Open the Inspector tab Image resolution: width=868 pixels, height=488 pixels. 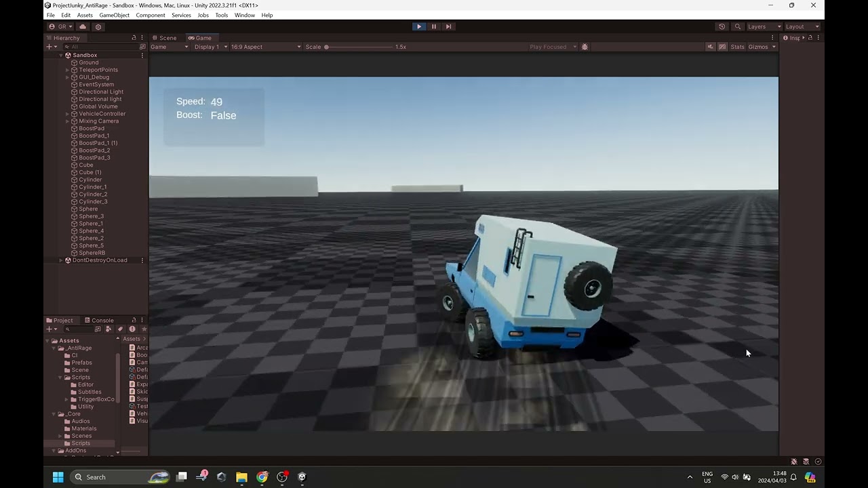pyautogui.click(x=792, y=38)
